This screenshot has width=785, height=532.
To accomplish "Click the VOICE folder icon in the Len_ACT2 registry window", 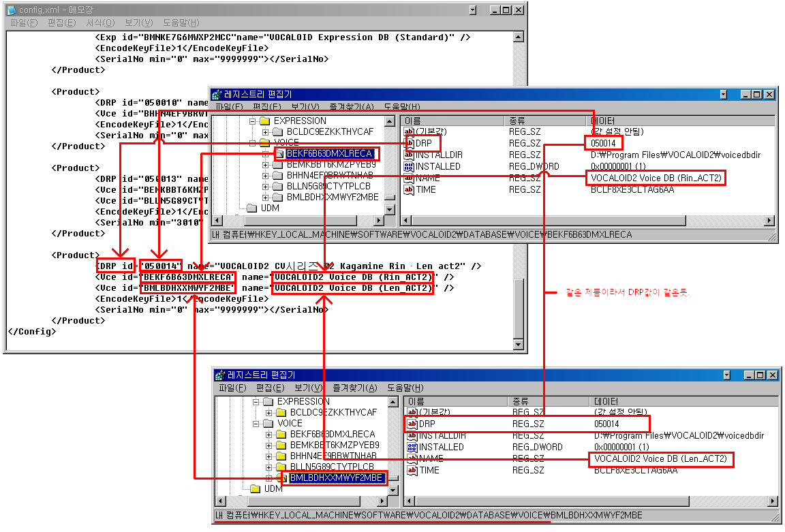I will 268,424.
